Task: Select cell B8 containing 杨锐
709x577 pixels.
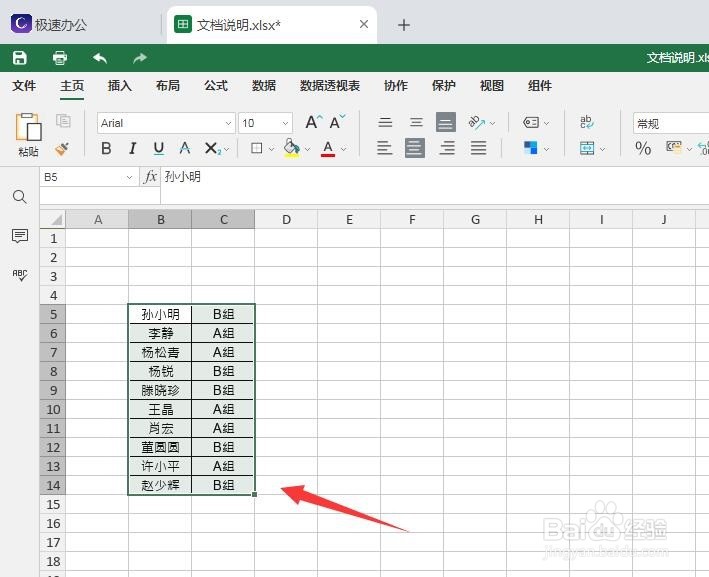Action: coord(160,371)
